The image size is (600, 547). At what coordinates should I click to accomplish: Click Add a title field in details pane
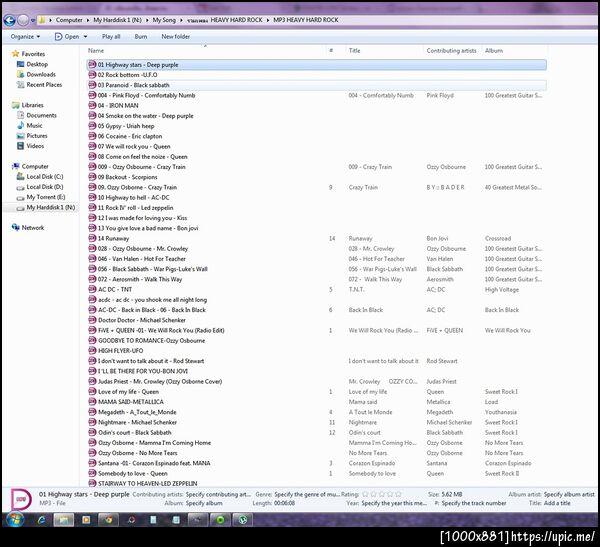tap(557, 503)
